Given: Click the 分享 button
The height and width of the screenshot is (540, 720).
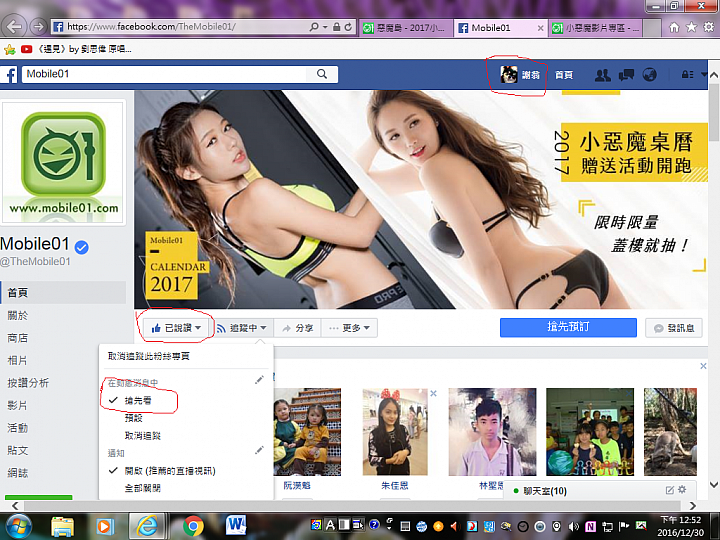Looking at the screenshot, I should click(x=298, y=328).
